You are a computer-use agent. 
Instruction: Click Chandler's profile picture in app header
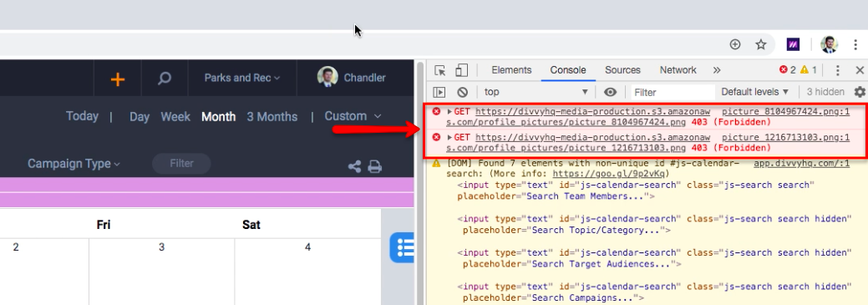click(x=327, y=77)
